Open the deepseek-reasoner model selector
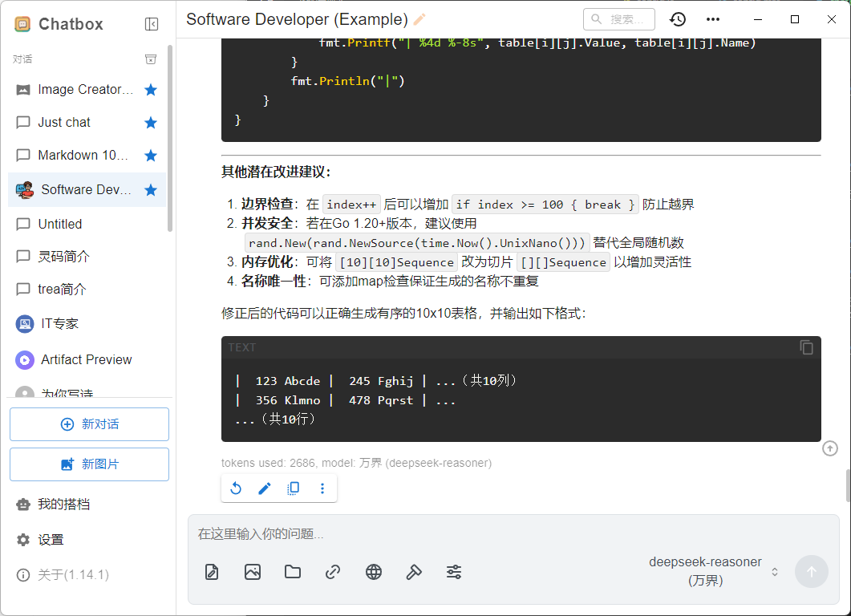 (x=713, y=571)
